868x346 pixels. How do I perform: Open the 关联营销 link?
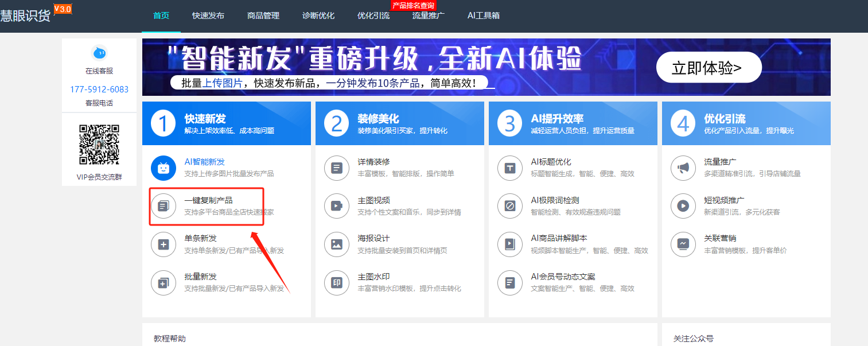[721, 238]
